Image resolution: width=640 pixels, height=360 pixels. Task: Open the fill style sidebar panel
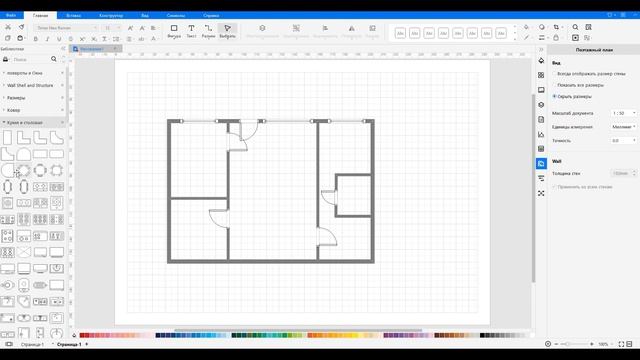(541, 61)
